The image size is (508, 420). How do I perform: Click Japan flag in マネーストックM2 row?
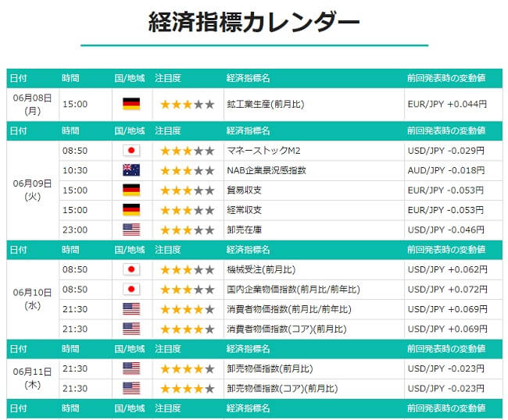click(x=131, y=151)
